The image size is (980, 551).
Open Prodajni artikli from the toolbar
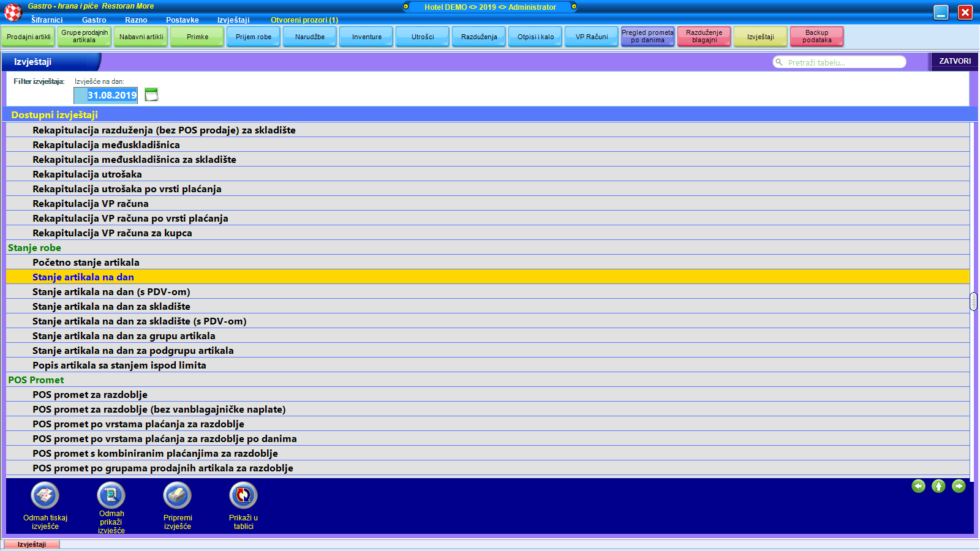[29, 37]
